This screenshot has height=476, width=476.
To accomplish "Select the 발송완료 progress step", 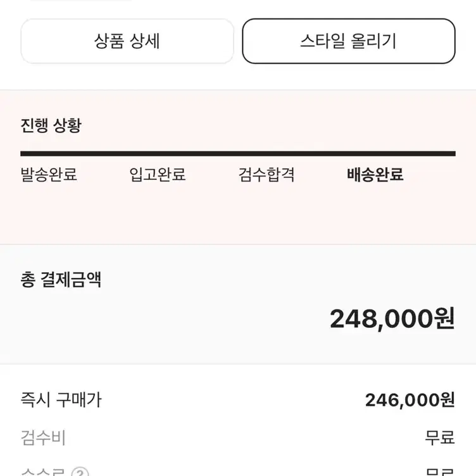I will click(x=49, y=175).
